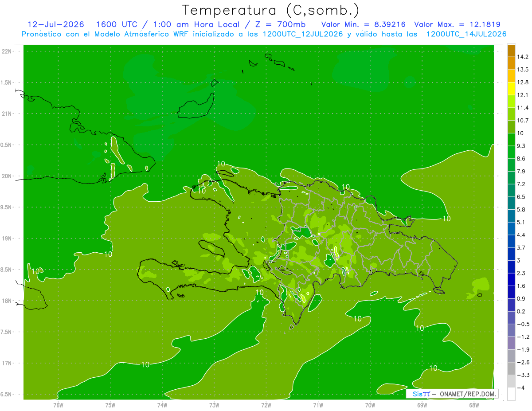Click the "-4" colorbar label

coord(521,388)
